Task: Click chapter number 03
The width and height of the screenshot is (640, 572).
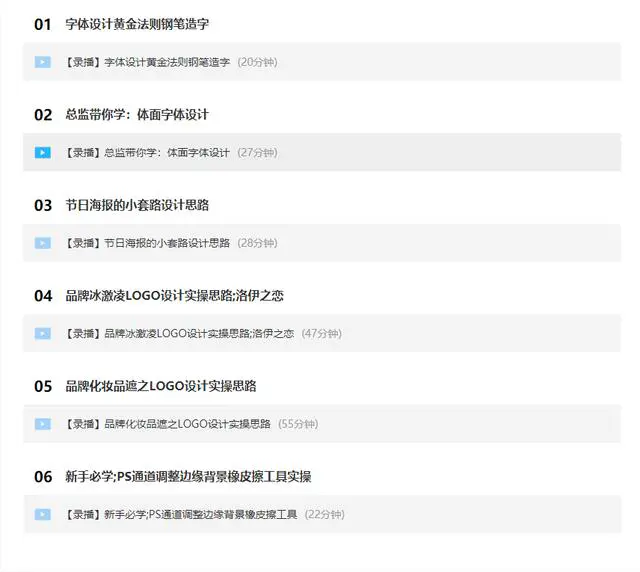Action: point(43,206)
